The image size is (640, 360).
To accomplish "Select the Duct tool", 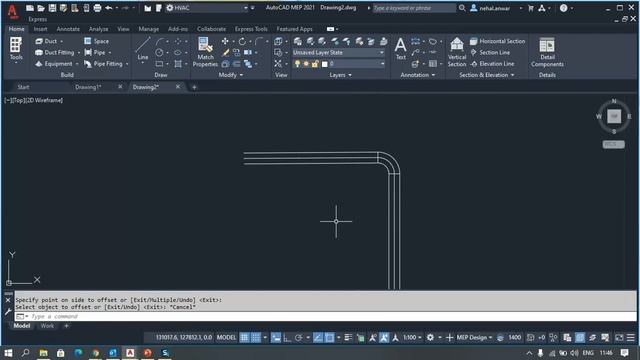I will (x=48, y=41).
